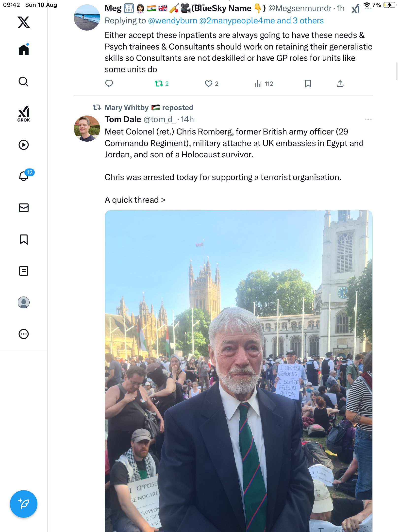Open the Lists page icon

(x=24, y=271)
